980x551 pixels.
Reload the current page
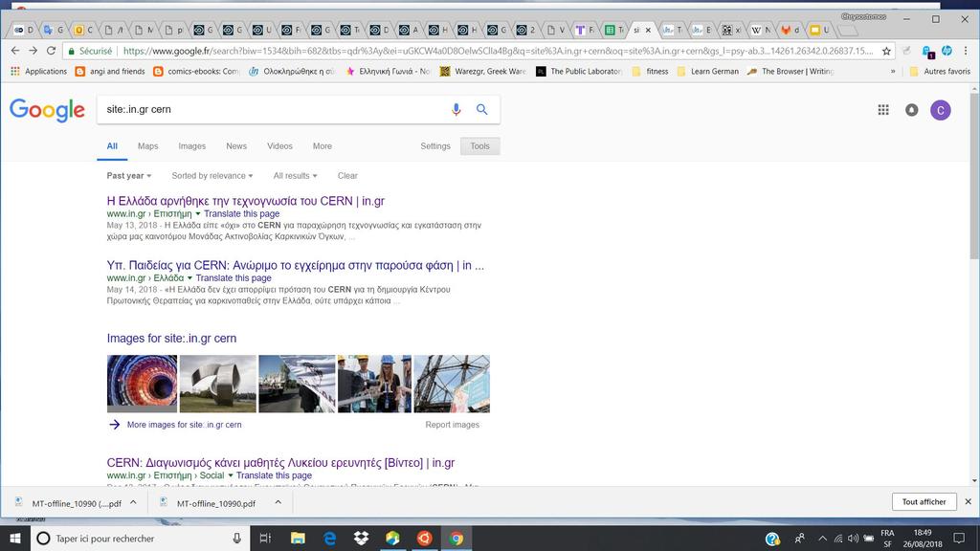52,52
